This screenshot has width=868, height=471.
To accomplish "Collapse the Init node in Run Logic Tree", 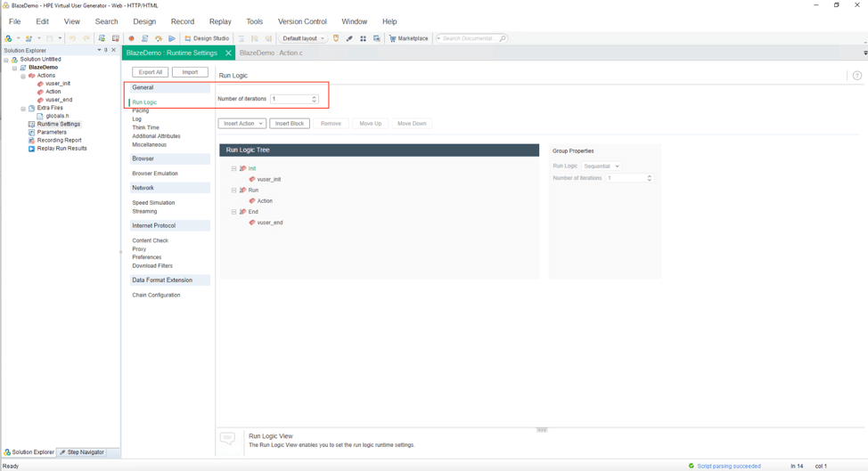I will coord(233,168).
